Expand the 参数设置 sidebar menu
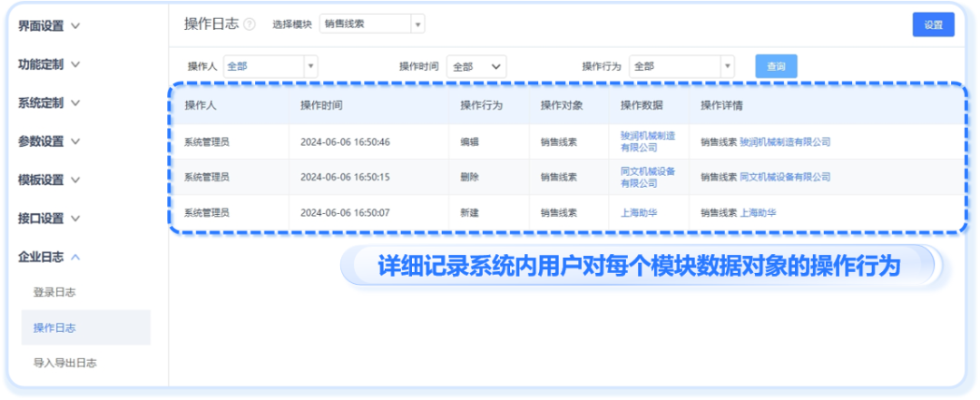The height and width of the screenshot is (400, 980). click(49, 141)
